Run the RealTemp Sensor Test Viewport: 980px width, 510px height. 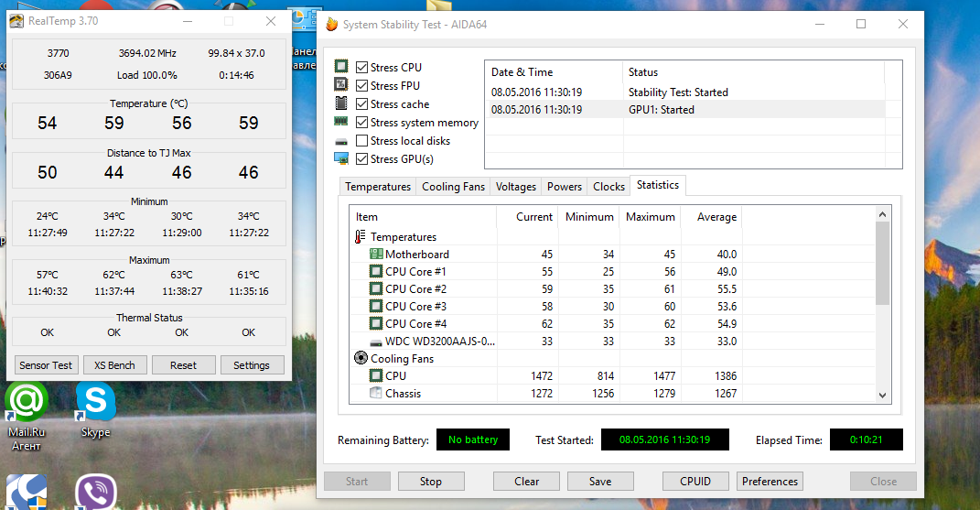point(46,364)
